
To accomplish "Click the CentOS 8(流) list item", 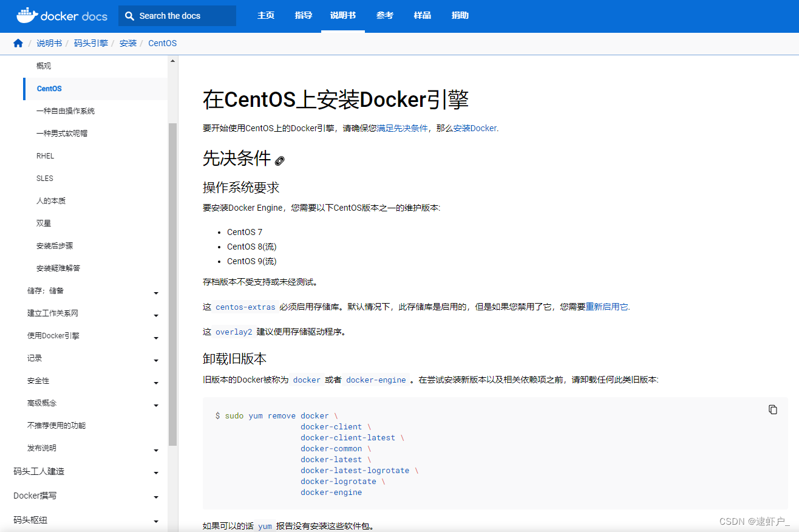I will [252, 247].
